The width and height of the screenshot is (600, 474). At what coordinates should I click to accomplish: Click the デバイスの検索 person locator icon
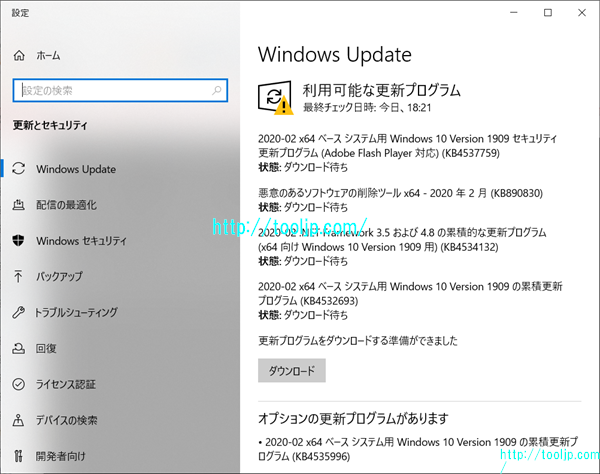18,420
